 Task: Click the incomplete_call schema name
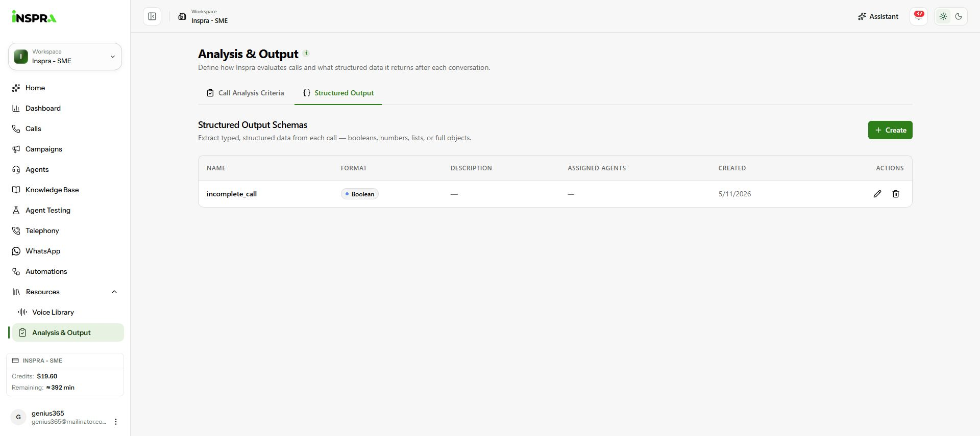pyautogui.click(x=232, y=194)
